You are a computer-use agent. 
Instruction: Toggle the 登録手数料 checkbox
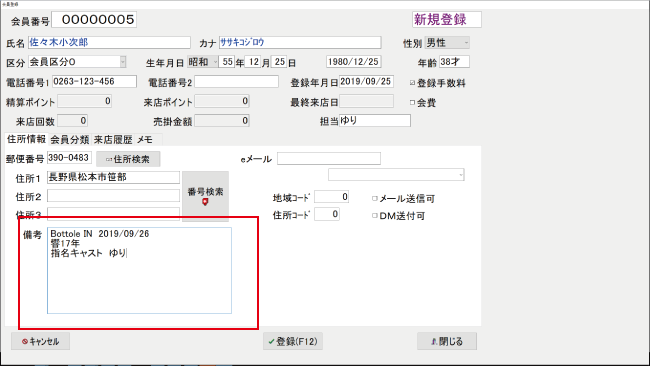(x=412, y=83)
